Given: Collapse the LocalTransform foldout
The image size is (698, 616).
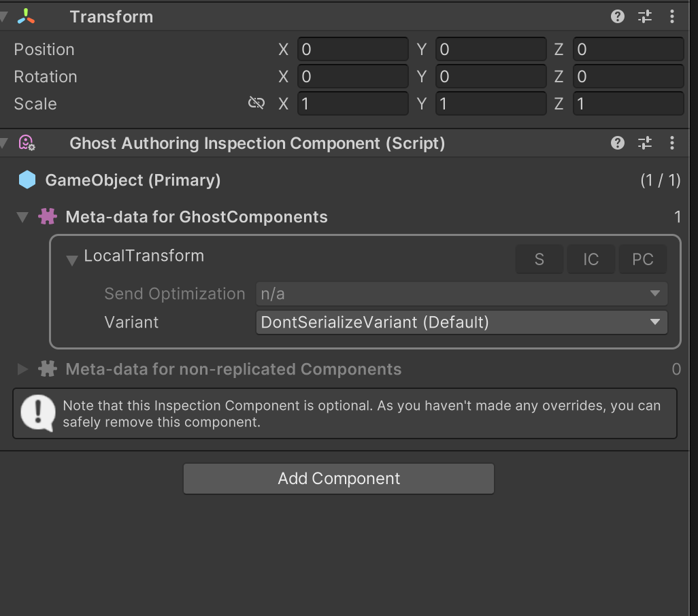Looking at the screenshot, I should click(71, 260).
